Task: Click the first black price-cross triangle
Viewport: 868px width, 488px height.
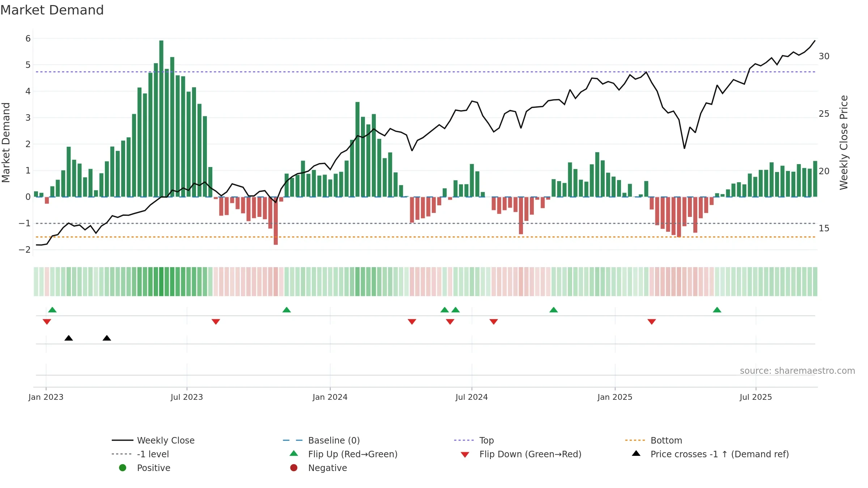Action: click(69, 338)
